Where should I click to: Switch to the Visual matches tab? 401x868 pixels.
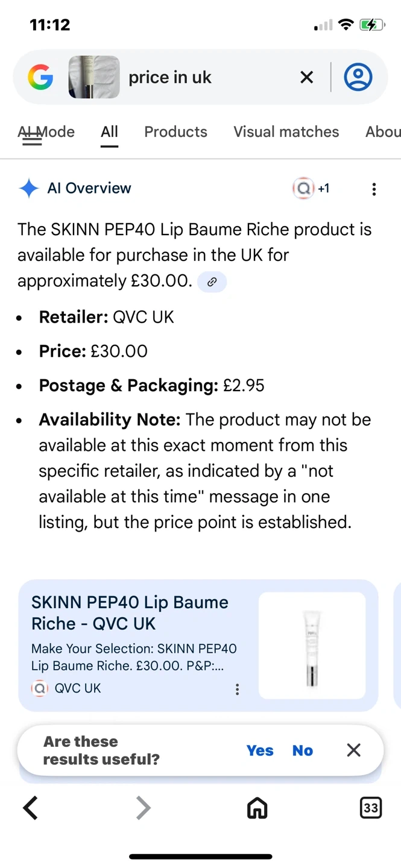286,132
